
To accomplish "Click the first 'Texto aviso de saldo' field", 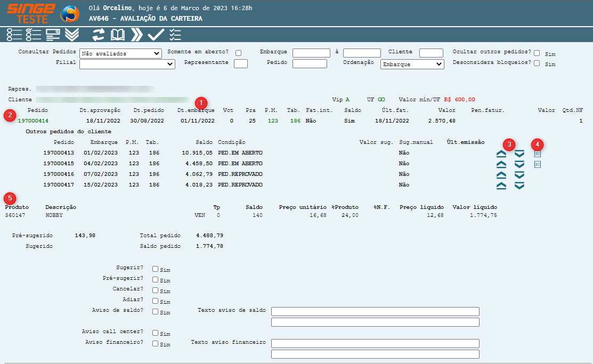I will (375, 311).
